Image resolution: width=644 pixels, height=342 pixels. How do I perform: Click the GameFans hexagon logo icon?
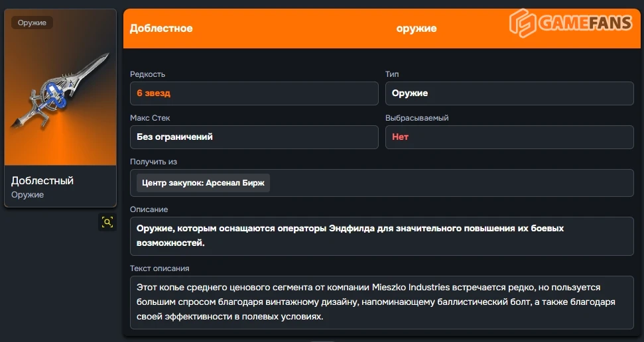tap(523, 23)
